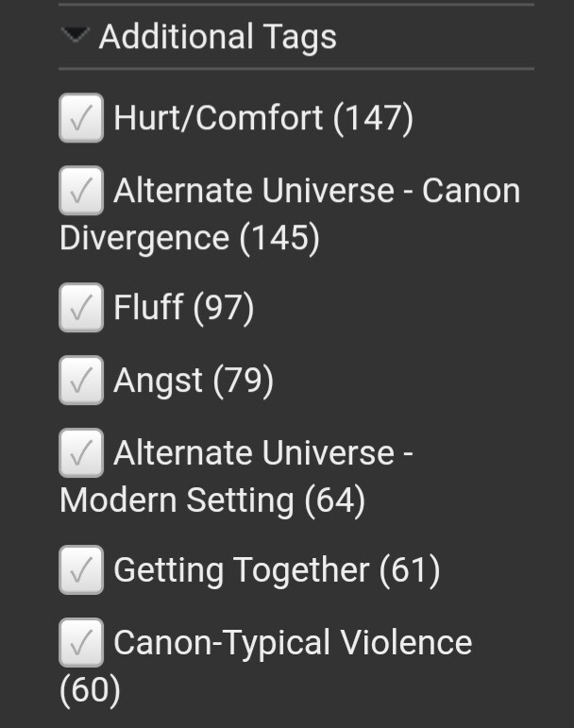This screenshot has height=728, width=574.
Task: Click the (147) count beside Hurt/Comfort
Action: point(374,118)
